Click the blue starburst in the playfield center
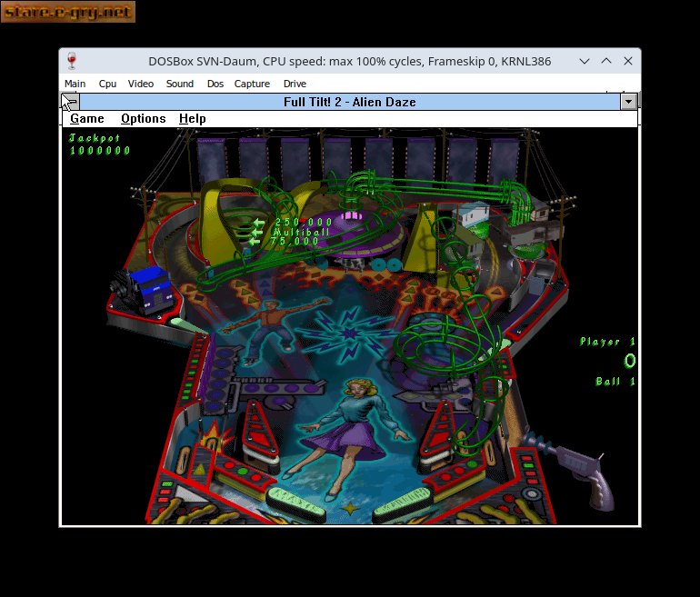 click(x=348, y=333)
